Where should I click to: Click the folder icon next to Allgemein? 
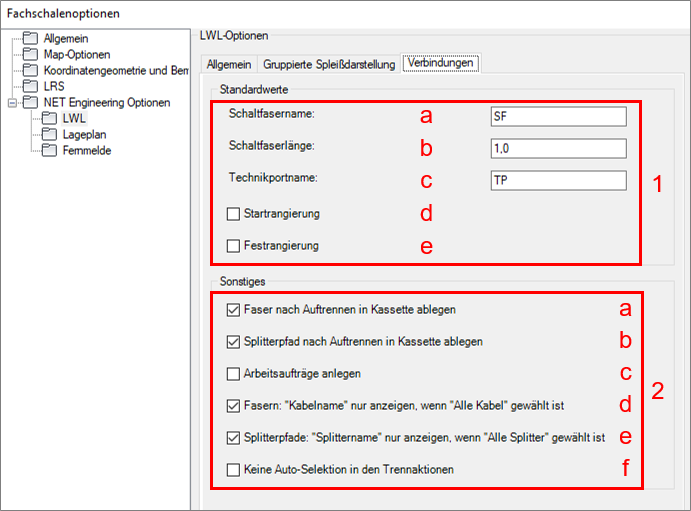30,38
